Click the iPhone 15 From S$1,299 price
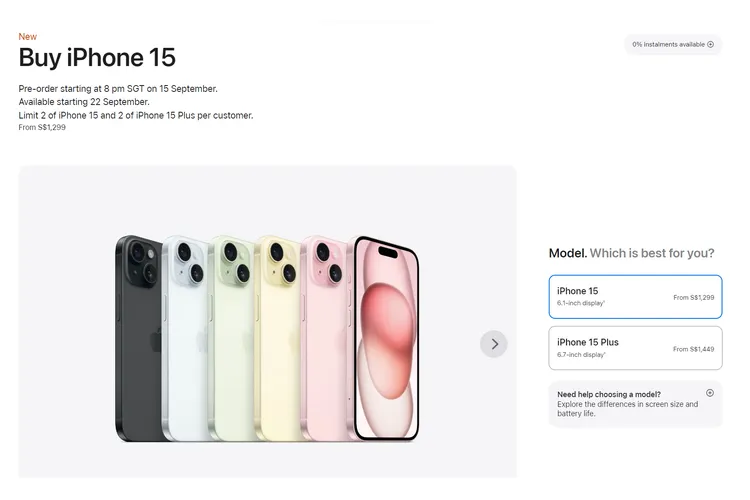Screen dimensions: 750x500 point(694,297)
